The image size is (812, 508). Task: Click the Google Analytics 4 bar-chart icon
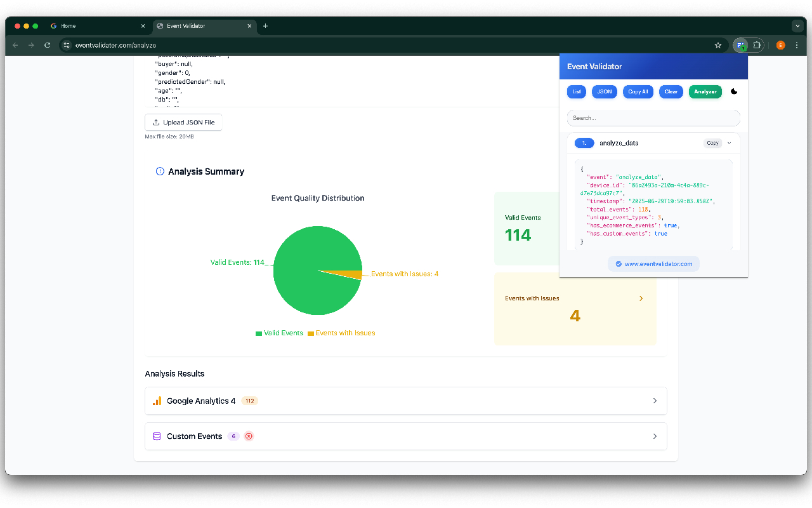[x=157, y=401]
